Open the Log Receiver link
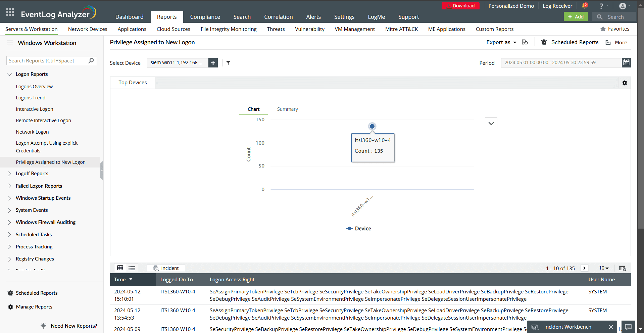The height and width of the screenshot is (333, 644). pos(557,6)
